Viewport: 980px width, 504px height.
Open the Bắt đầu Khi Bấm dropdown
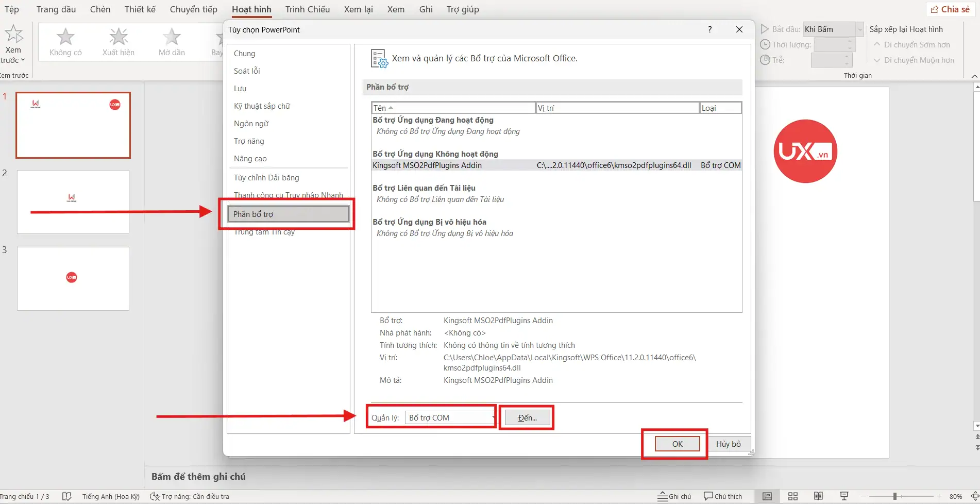[858, 29]
